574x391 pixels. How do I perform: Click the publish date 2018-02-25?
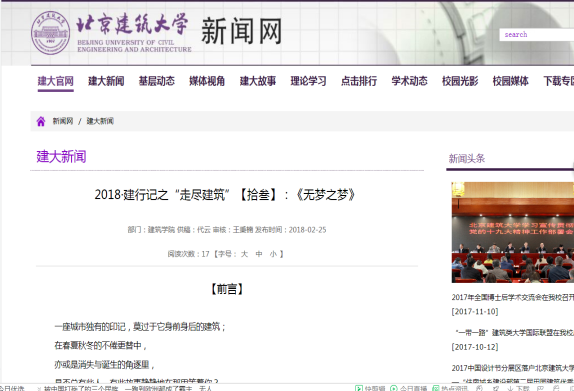pos(307,230)
